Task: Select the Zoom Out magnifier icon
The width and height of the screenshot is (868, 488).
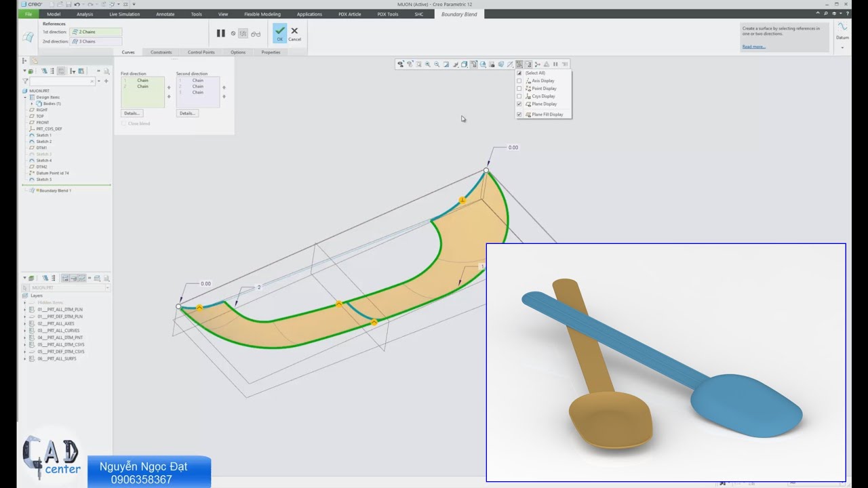Action: coord(437,64)
